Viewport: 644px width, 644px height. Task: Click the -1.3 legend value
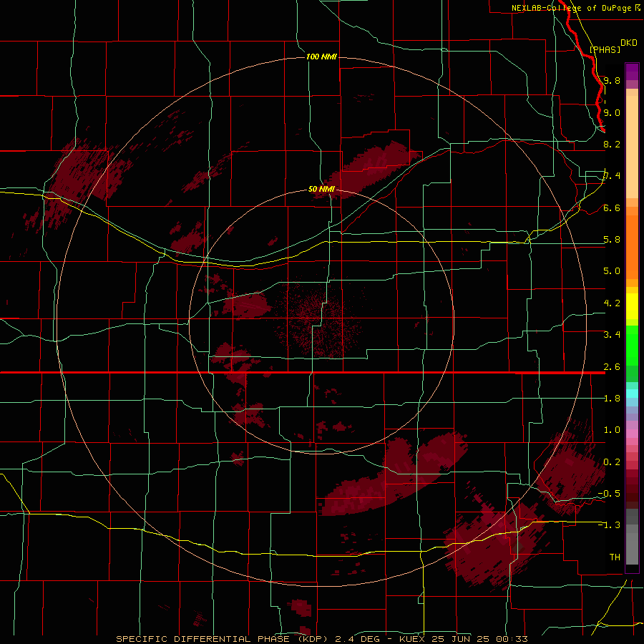[x=609, y=525]
